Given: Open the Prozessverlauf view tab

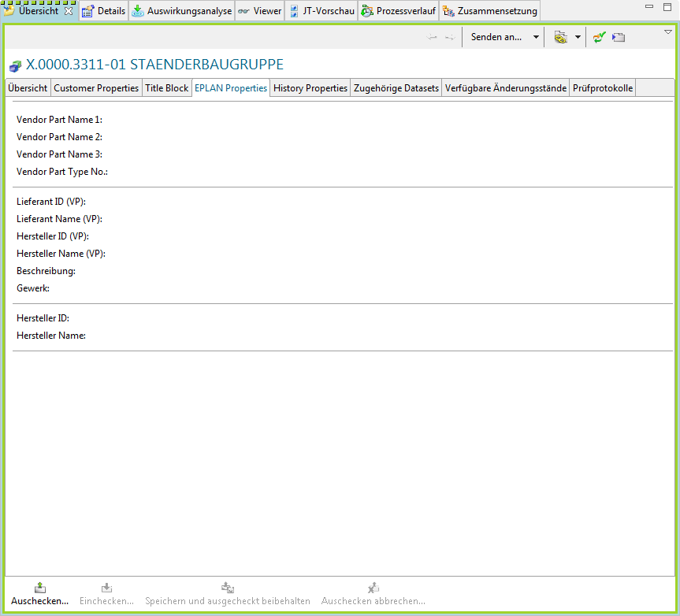Looking at the screenshot, I should pyautogui.click(x=398, y=11).
